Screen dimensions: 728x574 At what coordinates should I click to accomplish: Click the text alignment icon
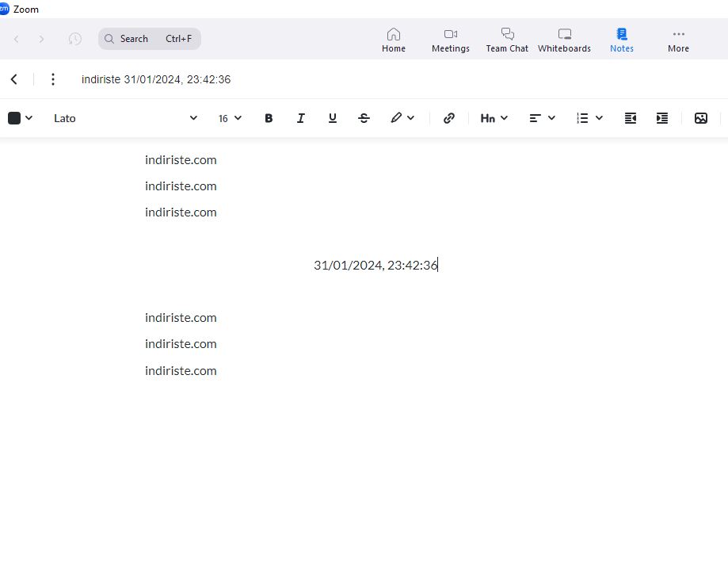(535, 118)
